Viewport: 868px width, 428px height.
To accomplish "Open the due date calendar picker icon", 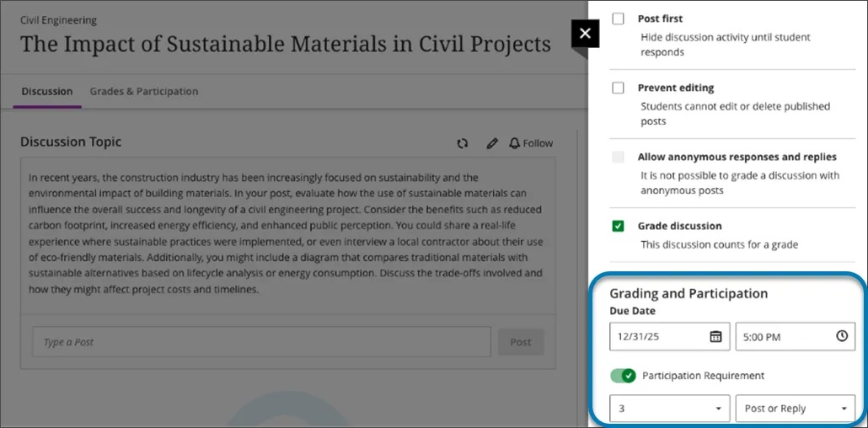I will point(715,336).
